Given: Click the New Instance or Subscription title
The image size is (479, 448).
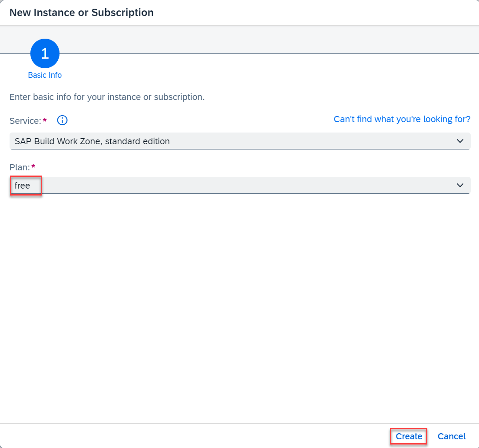Looking at the screenshot, I should [82, 13].
